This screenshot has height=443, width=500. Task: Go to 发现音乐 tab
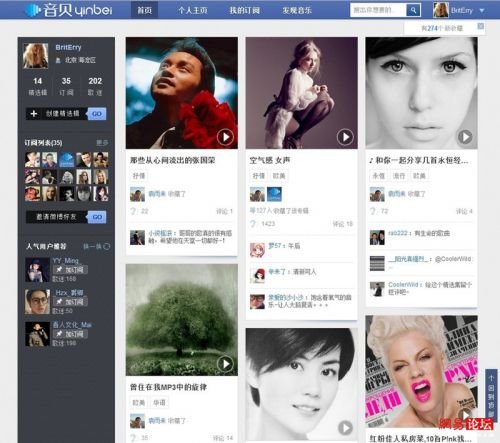coord(297,10)
